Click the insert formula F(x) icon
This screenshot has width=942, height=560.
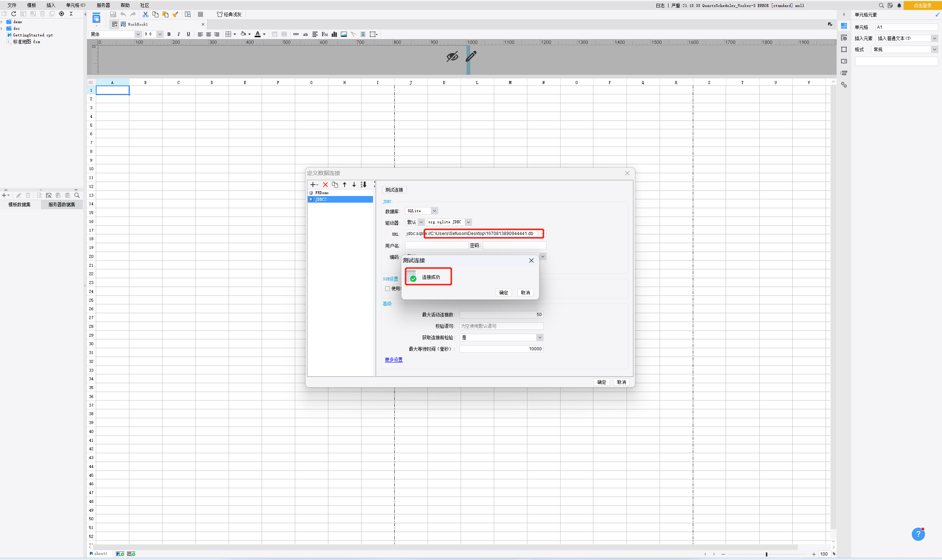324,34
